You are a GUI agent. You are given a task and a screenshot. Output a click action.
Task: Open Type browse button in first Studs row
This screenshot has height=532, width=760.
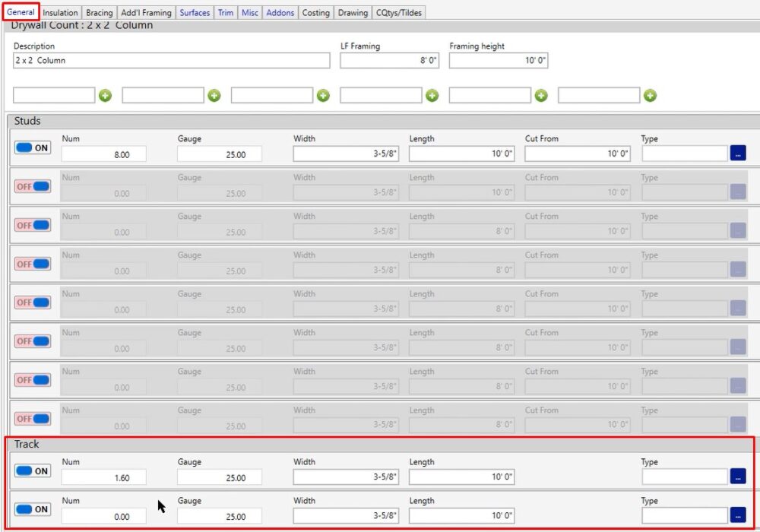click(x=737, y=154)
